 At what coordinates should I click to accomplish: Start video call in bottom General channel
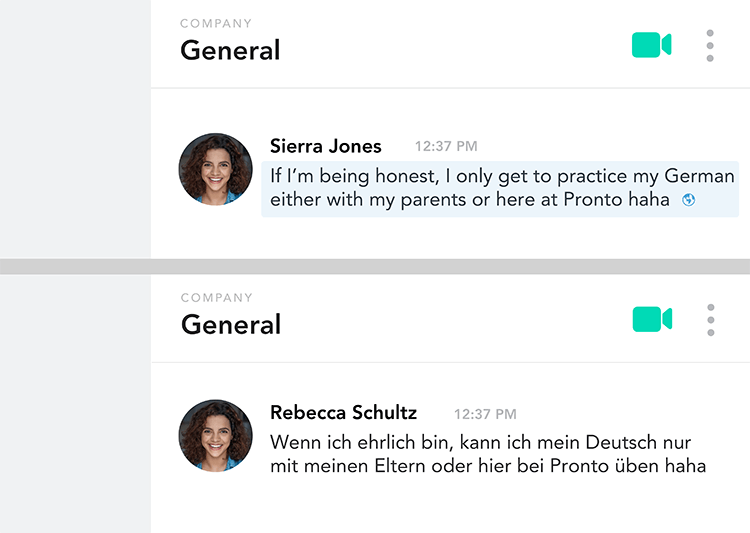pos(652,319)
